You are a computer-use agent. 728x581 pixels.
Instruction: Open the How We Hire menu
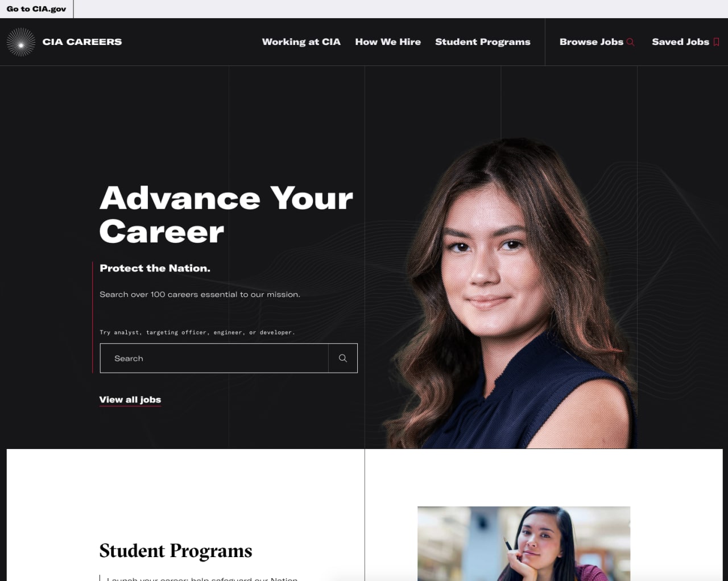[388, 42]
